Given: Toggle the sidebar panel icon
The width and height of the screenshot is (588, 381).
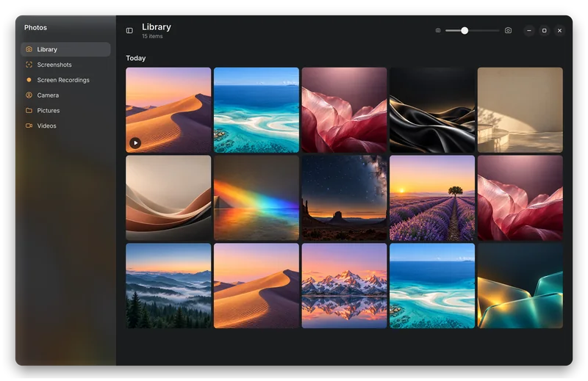Looking at the screenshot, I should (x=129, y=31).
